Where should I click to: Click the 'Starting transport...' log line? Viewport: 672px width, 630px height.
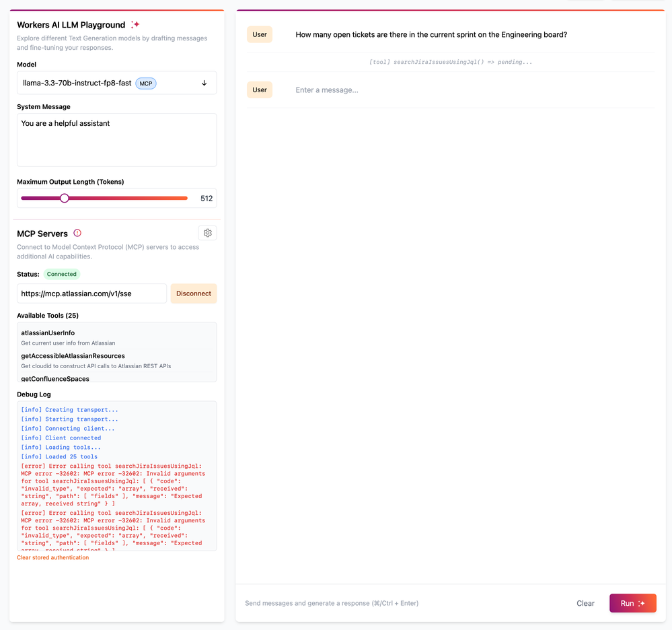click(x=69, y=419)
